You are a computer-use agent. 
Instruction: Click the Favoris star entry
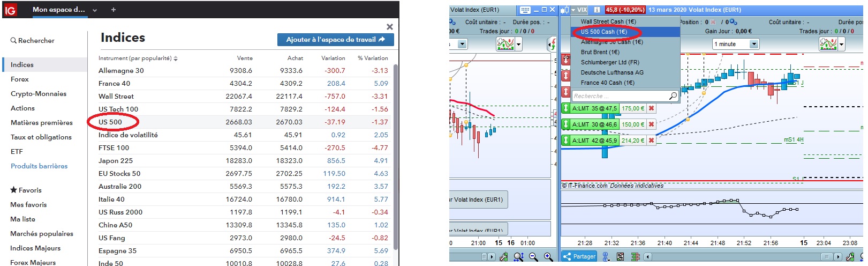(x=26, y=190)
